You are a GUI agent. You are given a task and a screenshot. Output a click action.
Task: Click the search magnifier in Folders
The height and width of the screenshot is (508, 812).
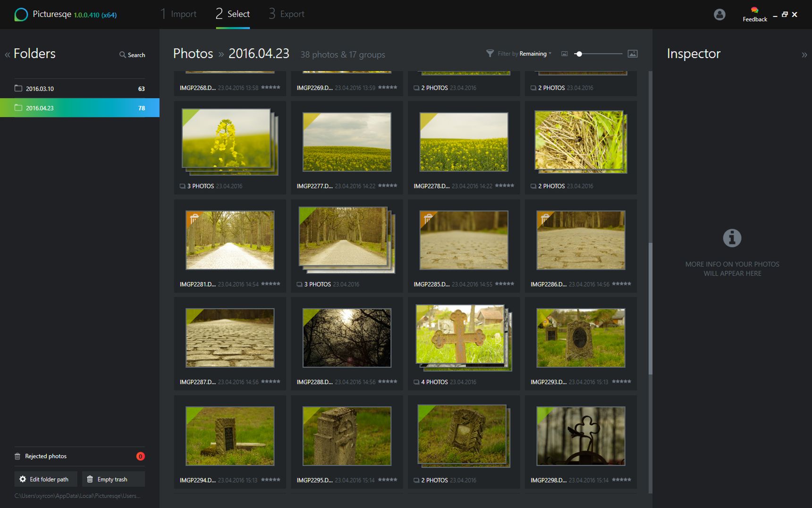point(122,55)
